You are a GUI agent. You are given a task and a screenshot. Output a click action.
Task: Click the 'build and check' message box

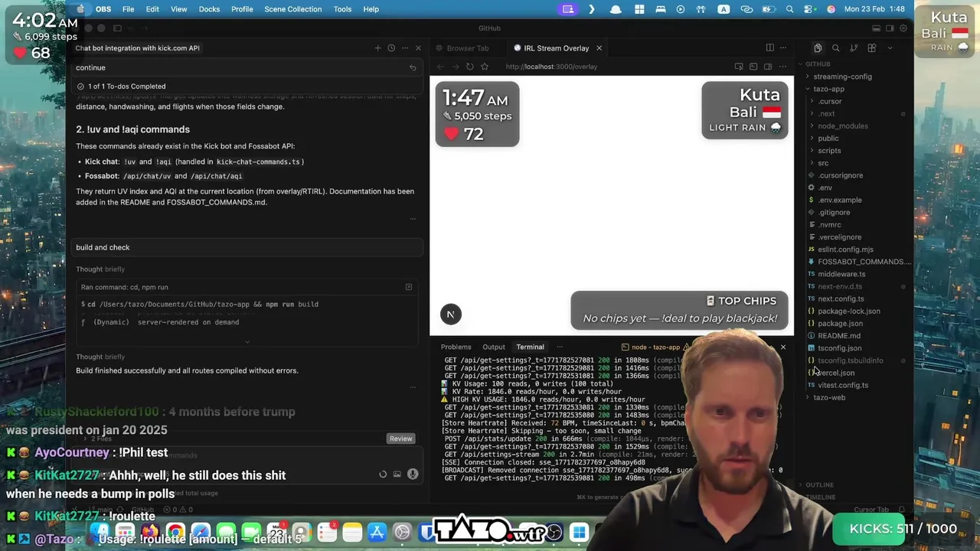point(249,247)
